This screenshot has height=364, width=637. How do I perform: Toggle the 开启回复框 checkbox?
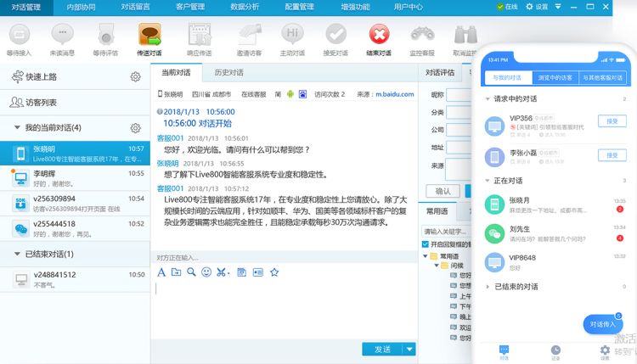coord(425,244)
